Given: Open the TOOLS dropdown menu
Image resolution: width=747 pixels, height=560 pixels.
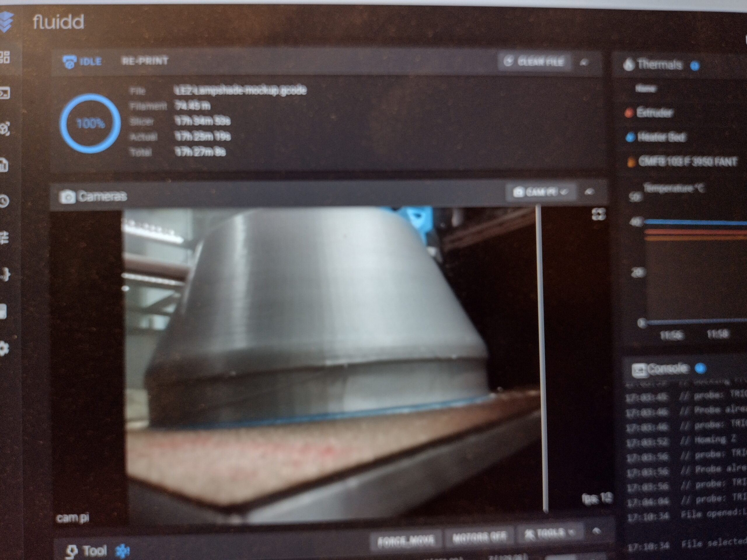Looking at the screenshot, I should [549, 533].
